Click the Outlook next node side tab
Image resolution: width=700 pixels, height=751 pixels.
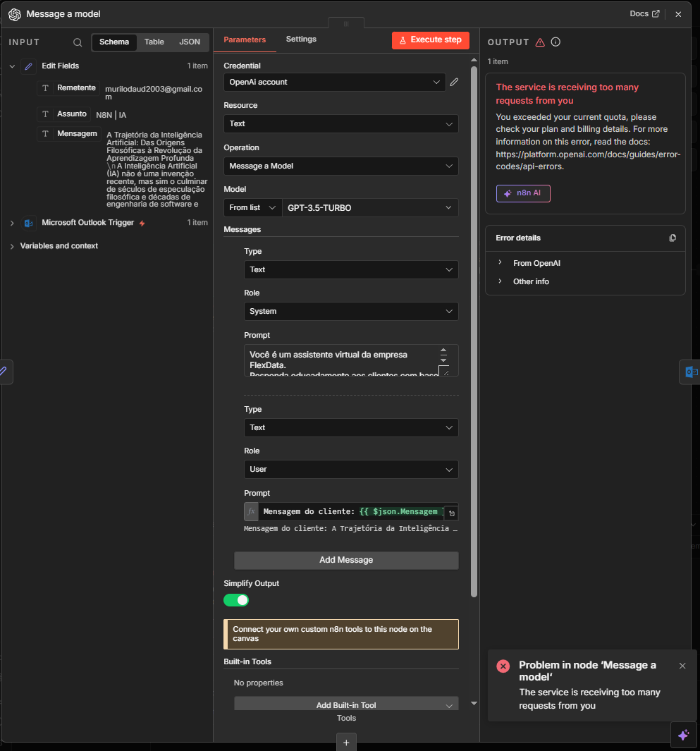coord(690,372)
